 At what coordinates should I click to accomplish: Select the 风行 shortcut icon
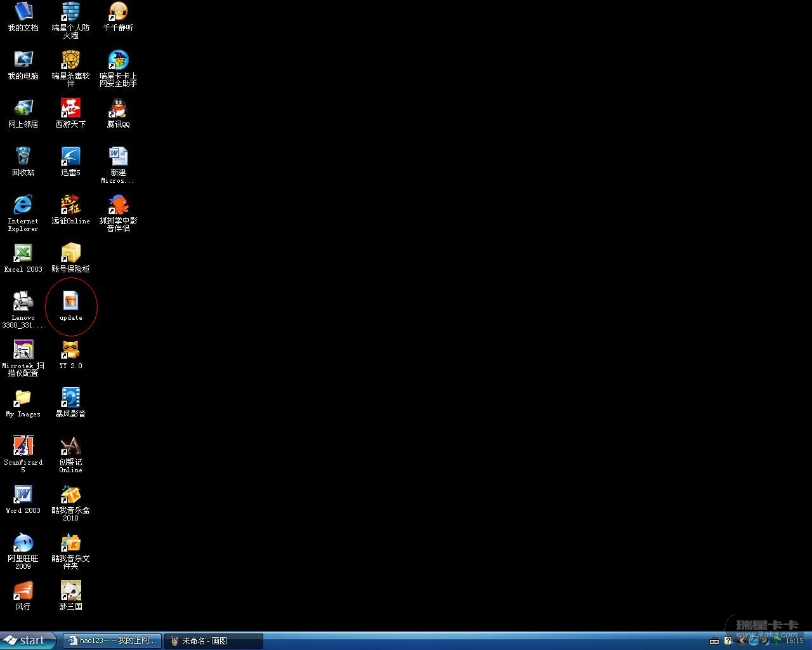(23, 595)
